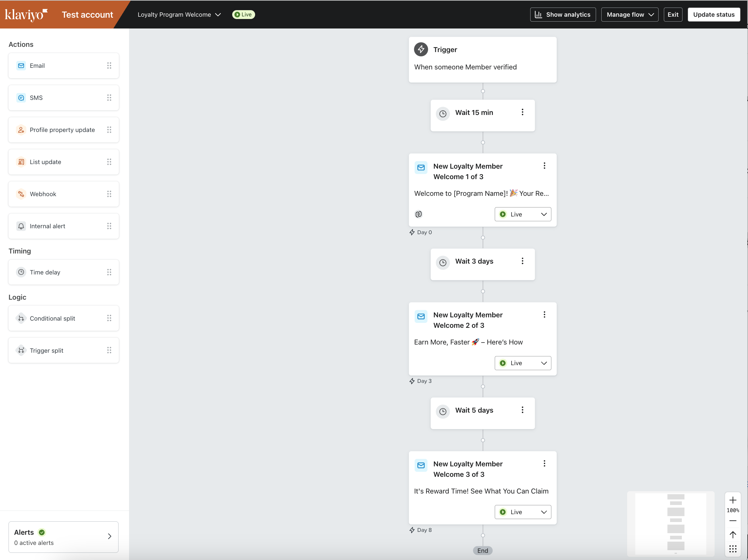
Task: Open Live status dropdown on Welcome 1 of 3
Action: (x=522, y=215)
